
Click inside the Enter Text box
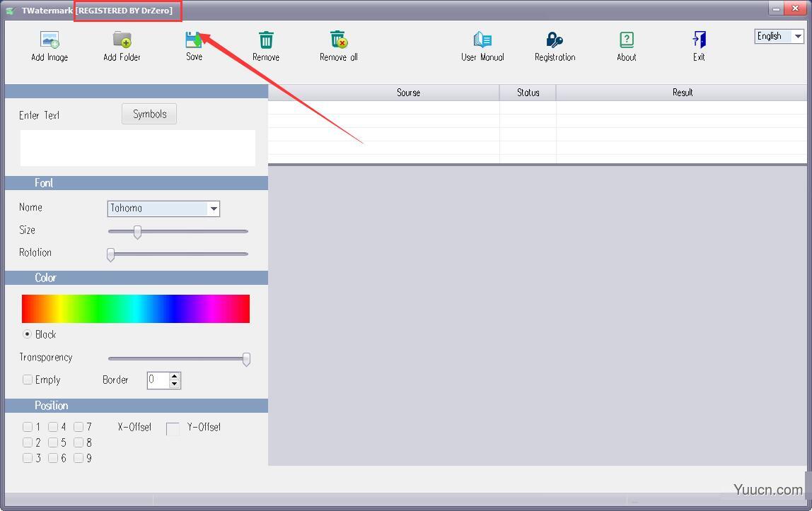(138, 148)
